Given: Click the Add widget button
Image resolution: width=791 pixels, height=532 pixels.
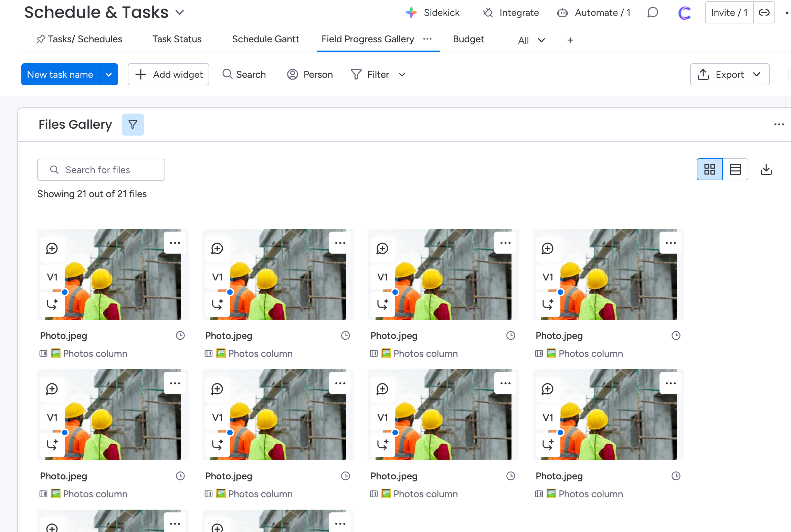Looking at the screenshot, I should pyautogui.click(x=169, y=74).
